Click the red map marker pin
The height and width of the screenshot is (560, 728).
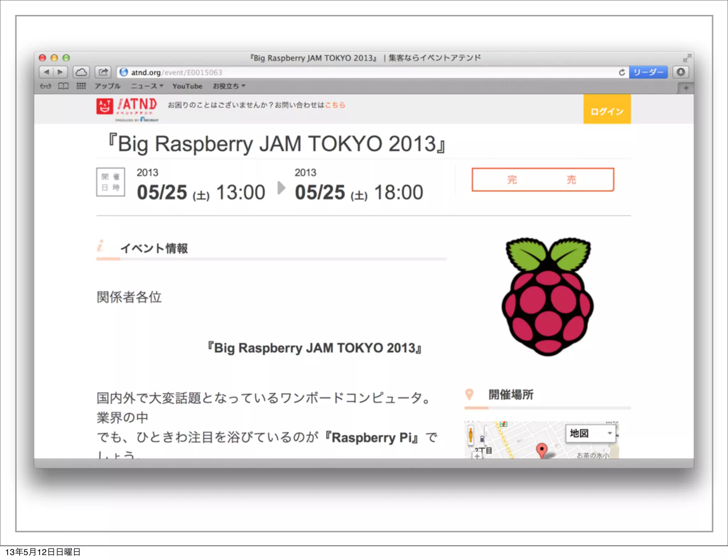[541, 449]
